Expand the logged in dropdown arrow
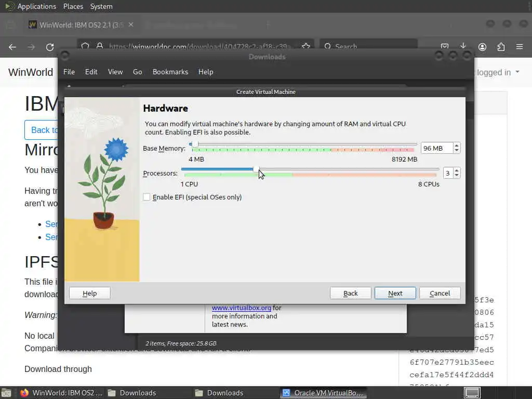532x399 pixels. point(517,72)
